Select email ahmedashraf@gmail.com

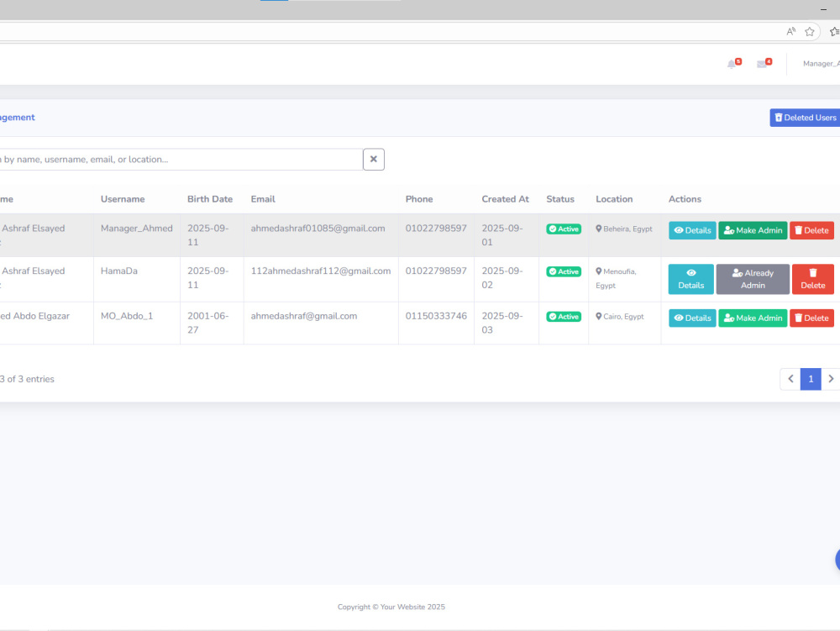[x=304, y=316]
